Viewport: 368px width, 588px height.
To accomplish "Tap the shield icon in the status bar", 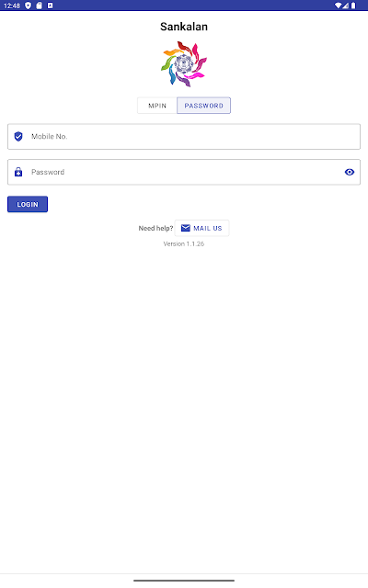I will coord(28,6).
